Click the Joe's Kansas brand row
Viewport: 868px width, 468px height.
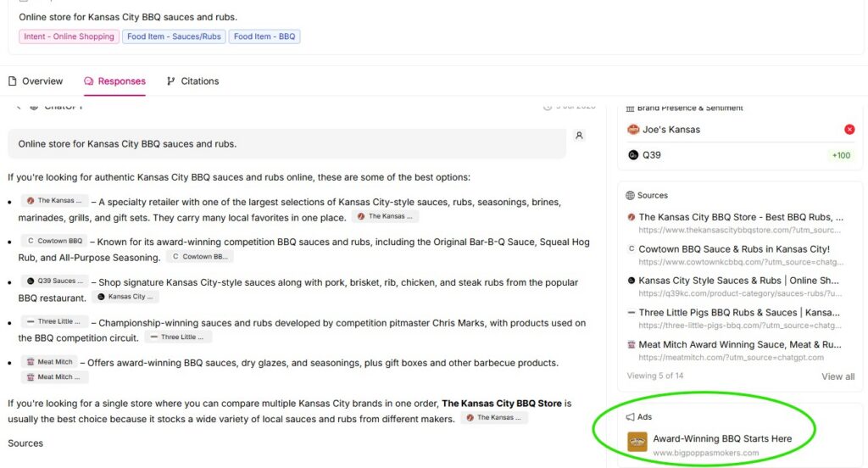pyautogui.click(x=741, y=129)
